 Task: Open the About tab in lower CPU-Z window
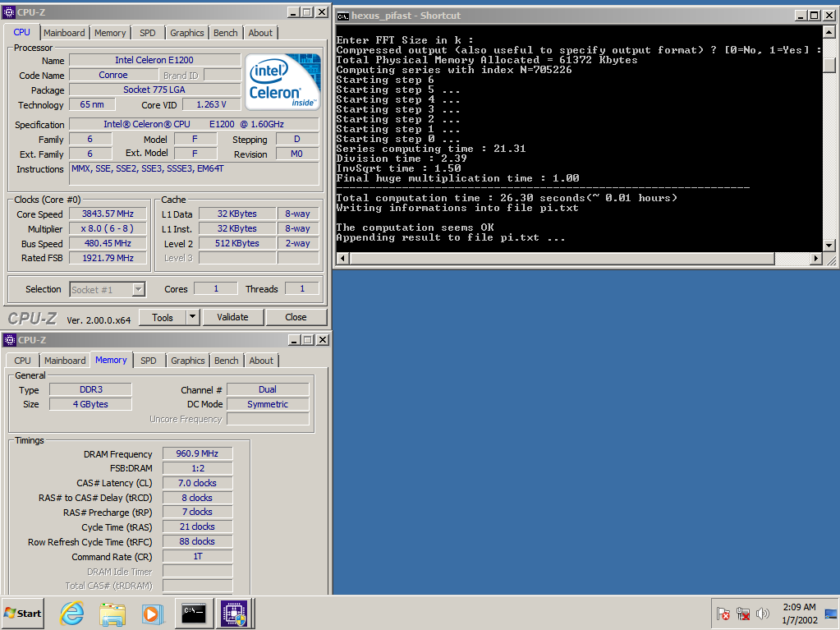pyautogui.click(x=261, y=361)
